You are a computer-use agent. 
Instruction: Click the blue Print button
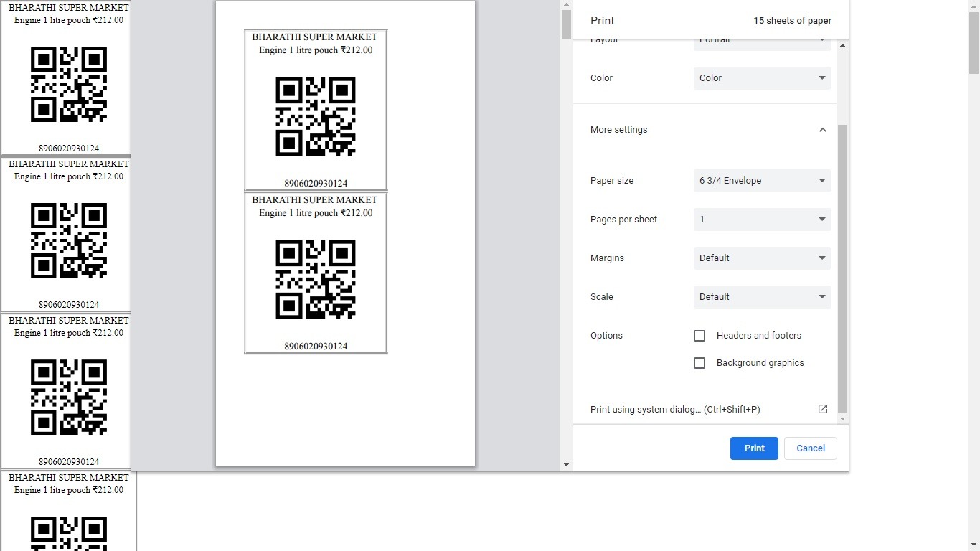coord(754,448)
